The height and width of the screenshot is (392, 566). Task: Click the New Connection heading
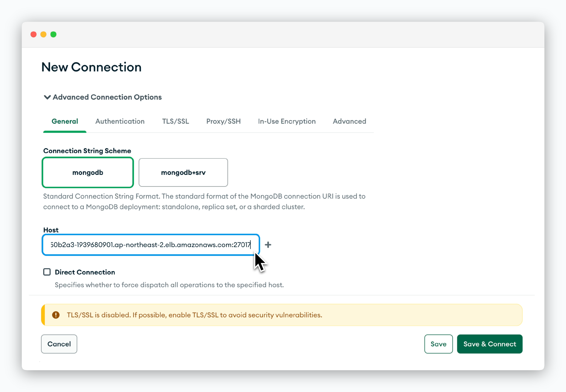coord(91,67)
